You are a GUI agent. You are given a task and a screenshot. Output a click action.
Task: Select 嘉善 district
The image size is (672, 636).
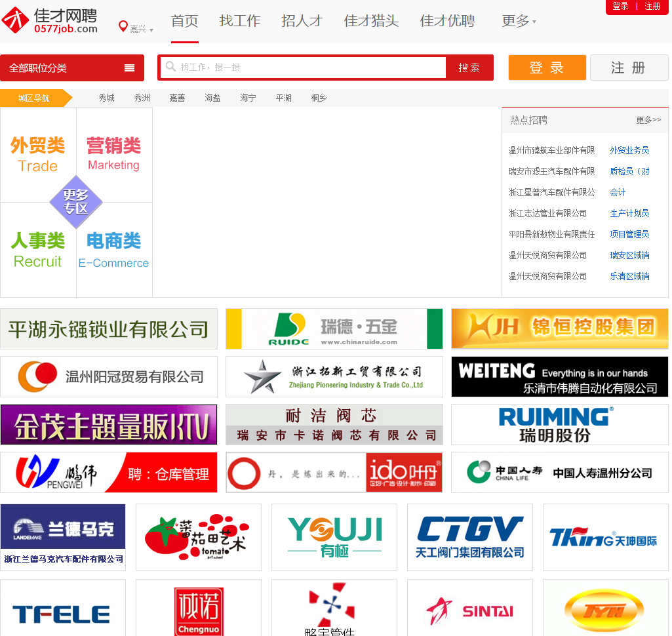coord(177,98)
